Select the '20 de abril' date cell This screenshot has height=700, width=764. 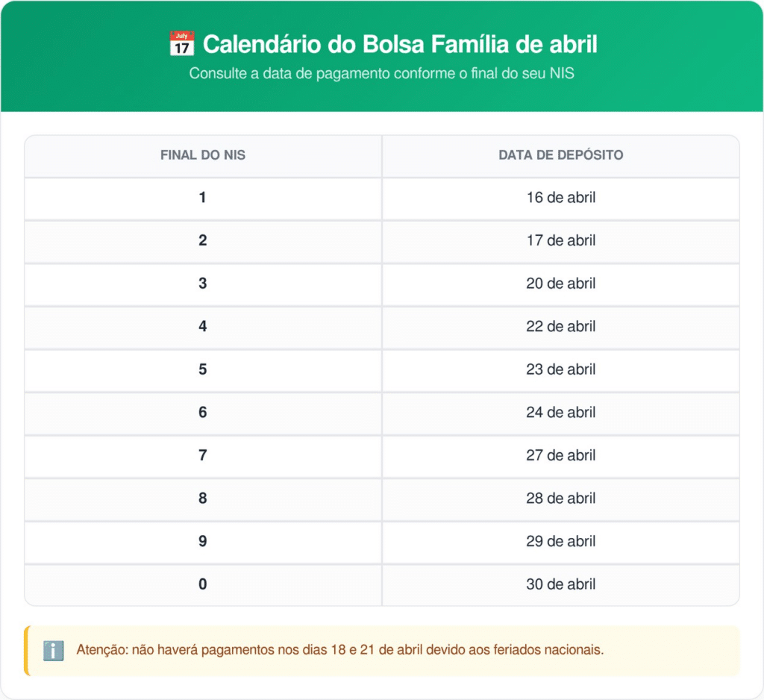point(561,284)
